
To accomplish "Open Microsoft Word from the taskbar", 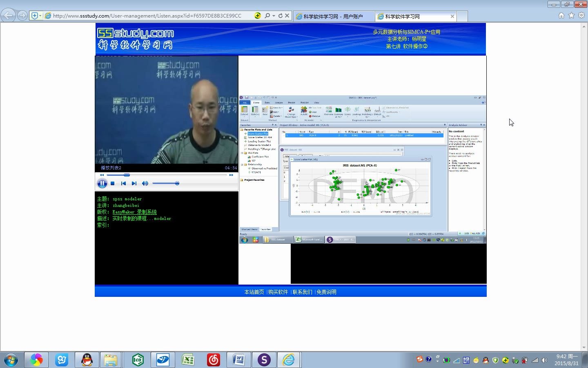I will pos(239,360).
